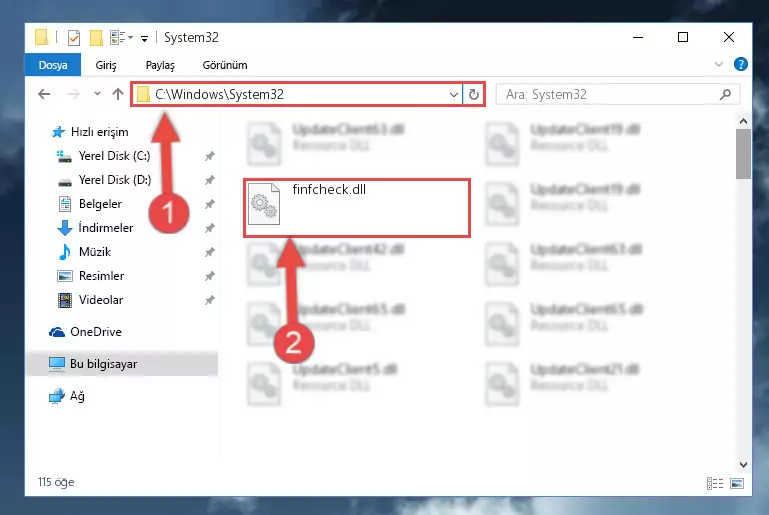Click pin icon next to Müzik
Screen dimensions: 769x515
coord(209,252)
